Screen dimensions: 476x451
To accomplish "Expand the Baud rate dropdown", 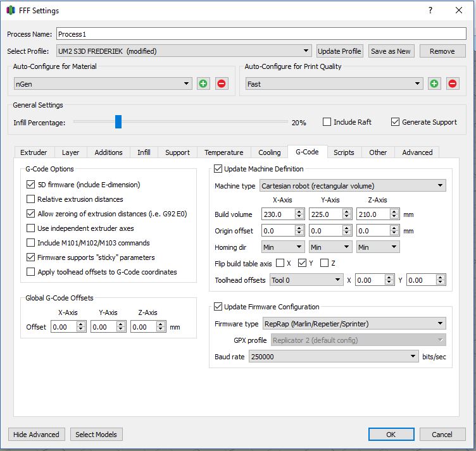I will tap(333, 357).
